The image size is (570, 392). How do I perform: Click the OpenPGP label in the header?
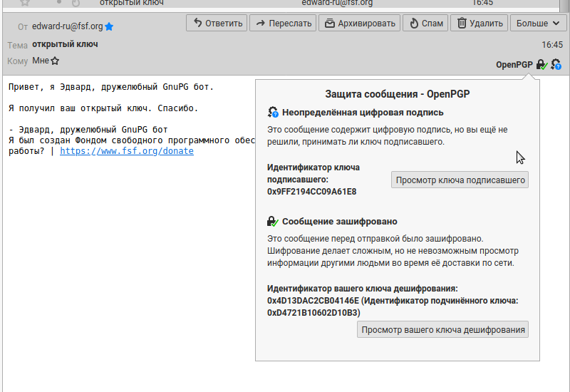click(514, 65)
